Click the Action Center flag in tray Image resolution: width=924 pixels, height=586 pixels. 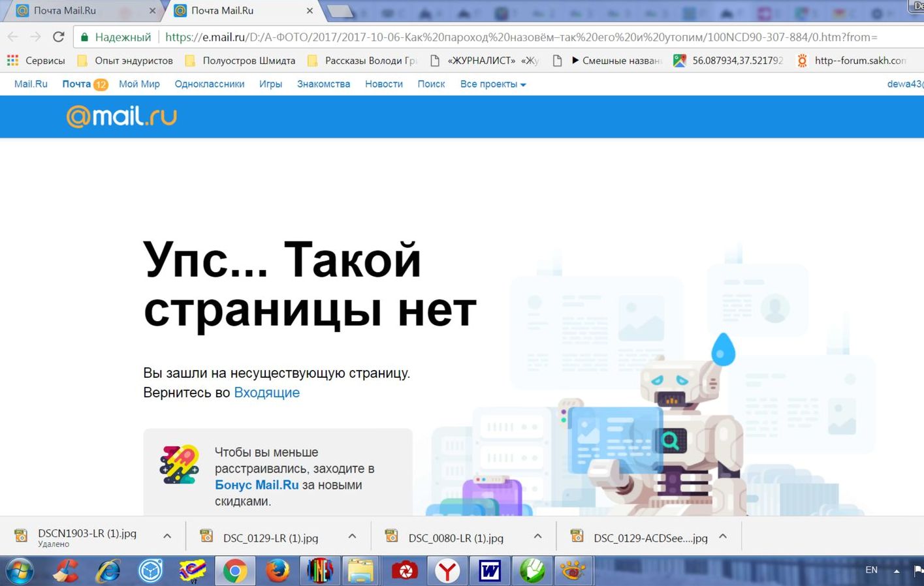click(x=918, y=570)
